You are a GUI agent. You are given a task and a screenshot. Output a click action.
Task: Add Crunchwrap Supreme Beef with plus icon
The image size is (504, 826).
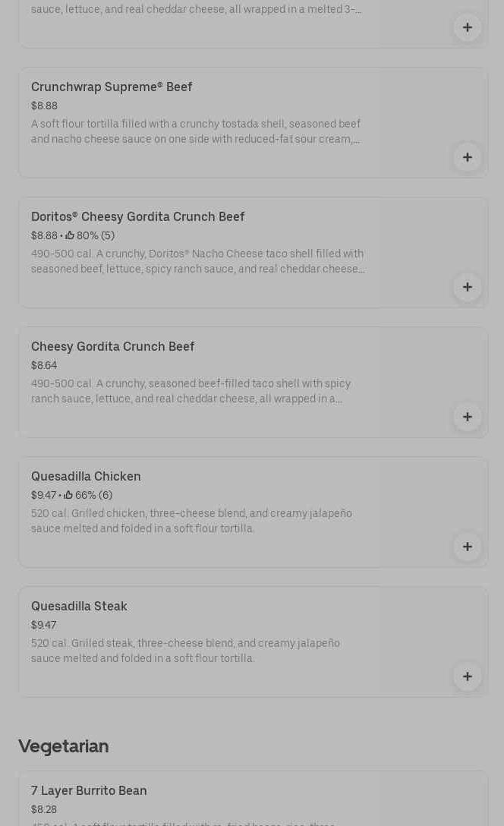tap(467, 157)
